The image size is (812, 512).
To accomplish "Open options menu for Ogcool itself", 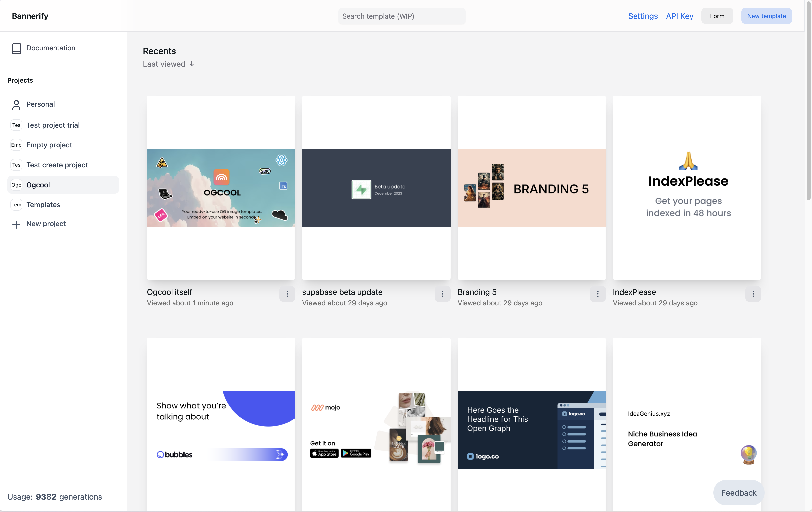I will [287, 294].
